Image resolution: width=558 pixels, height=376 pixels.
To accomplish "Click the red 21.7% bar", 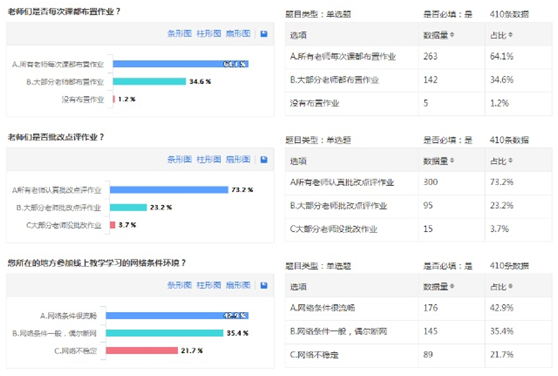I will (142, 350).
